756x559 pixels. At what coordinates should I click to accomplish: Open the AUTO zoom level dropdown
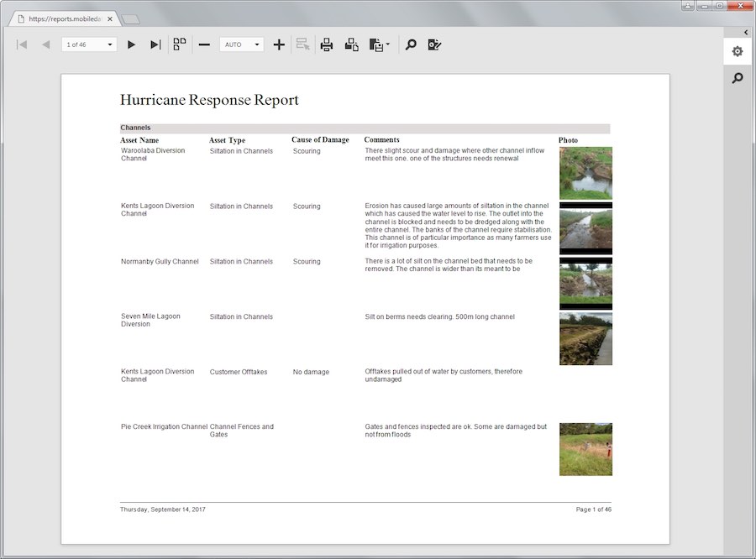(x=242, y=44)
